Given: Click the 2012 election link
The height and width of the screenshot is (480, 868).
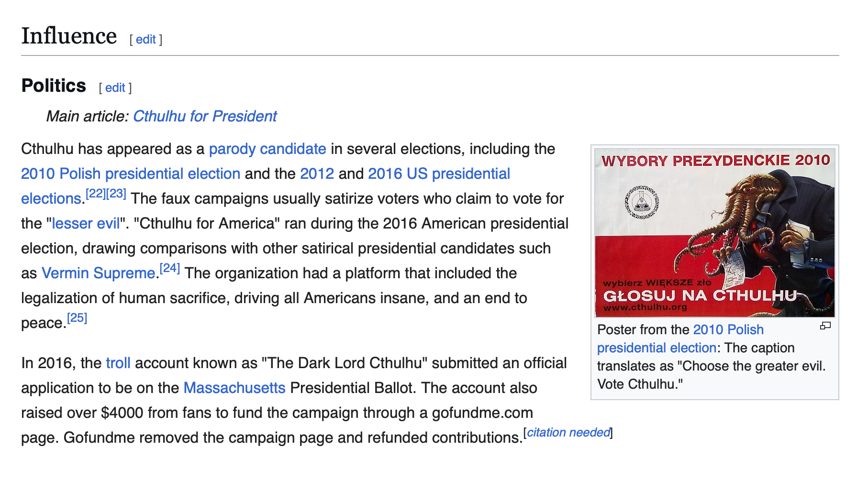Looking at the screenshot, I should click(317, 174).
